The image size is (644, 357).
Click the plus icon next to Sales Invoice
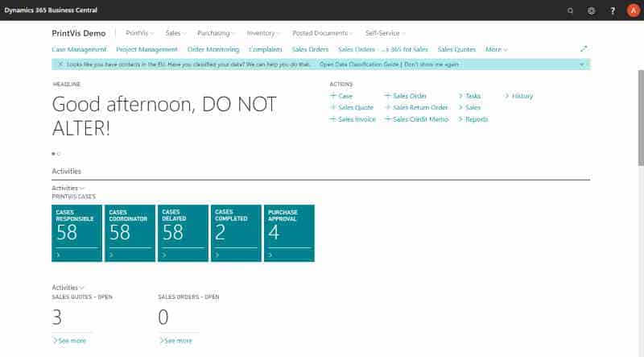tap(333, 118)
